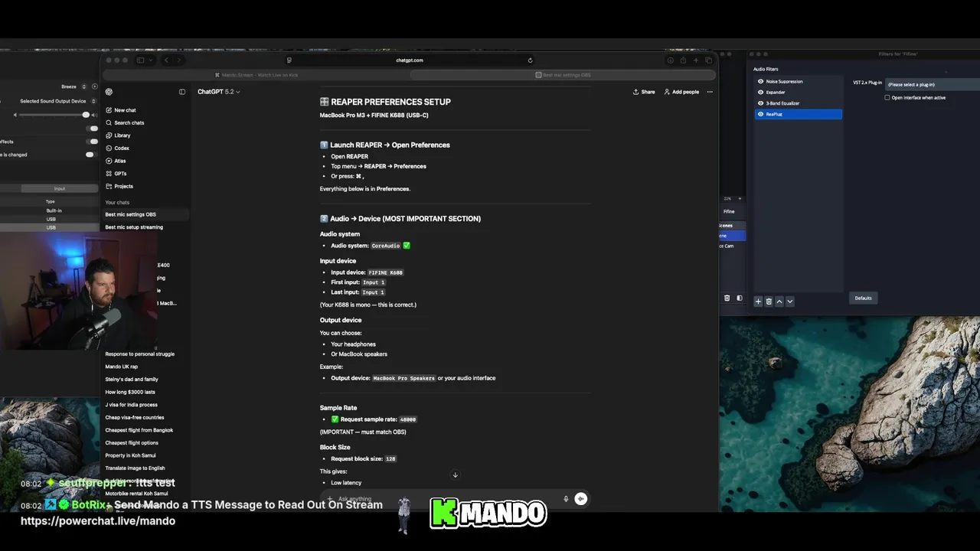The width and height of the screenshot is (980, 551).
Task: Move selected audio filter up
Action: 779,302
